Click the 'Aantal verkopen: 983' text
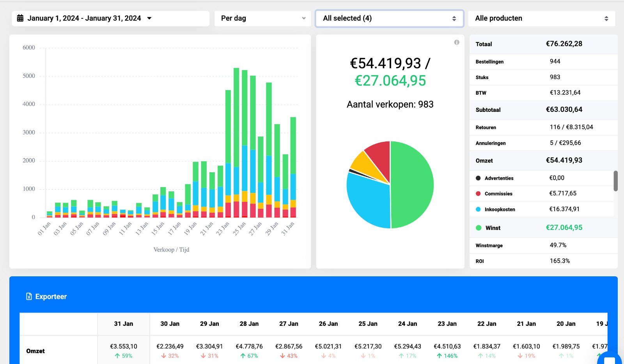The image size is (624, 364). [390, 104]
